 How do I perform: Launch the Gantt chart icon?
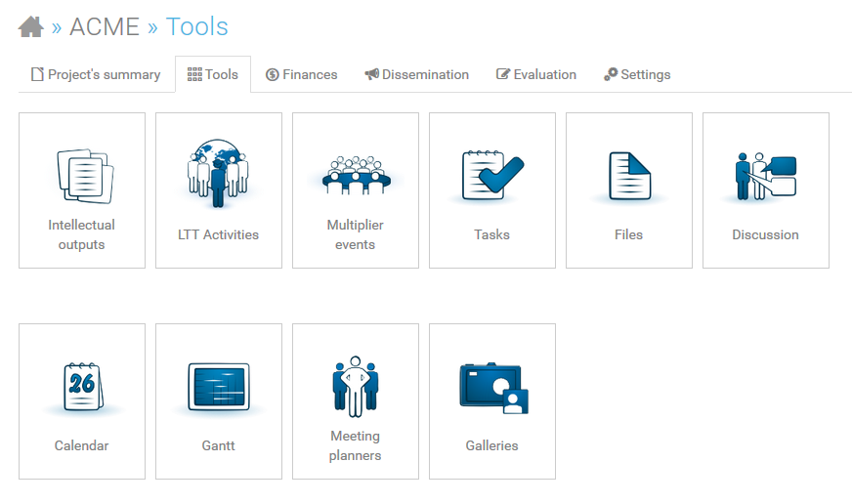click(x=218, y=387)
